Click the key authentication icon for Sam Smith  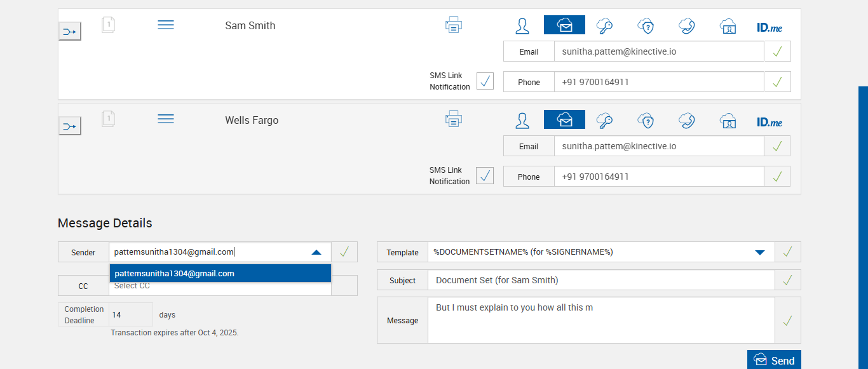604,26
